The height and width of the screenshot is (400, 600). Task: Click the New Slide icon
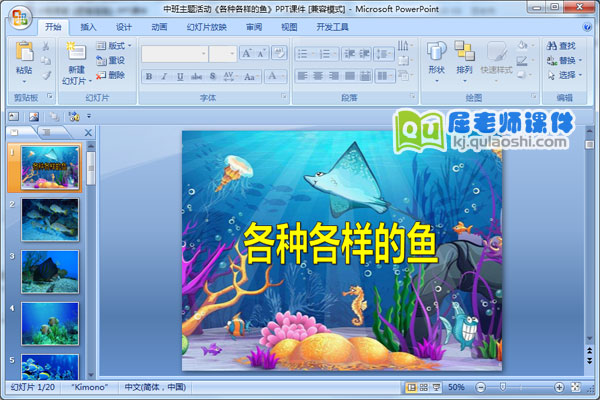pos(76,52)
